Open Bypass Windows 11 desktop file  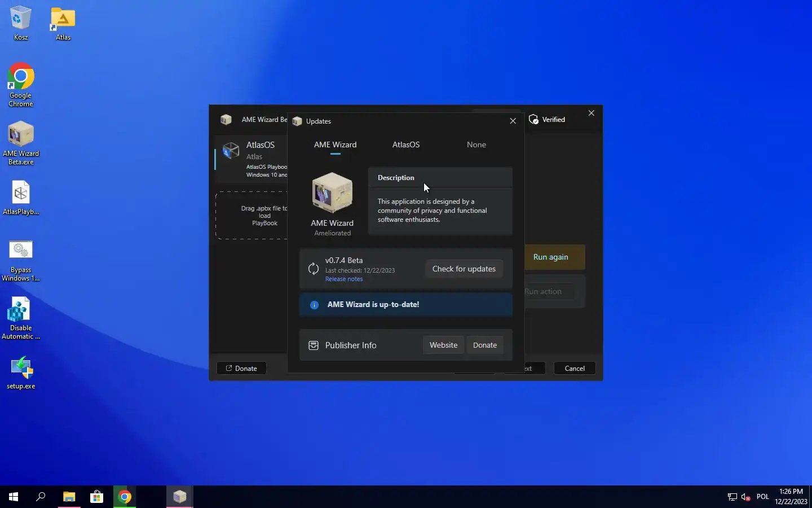tap(21, 261)
